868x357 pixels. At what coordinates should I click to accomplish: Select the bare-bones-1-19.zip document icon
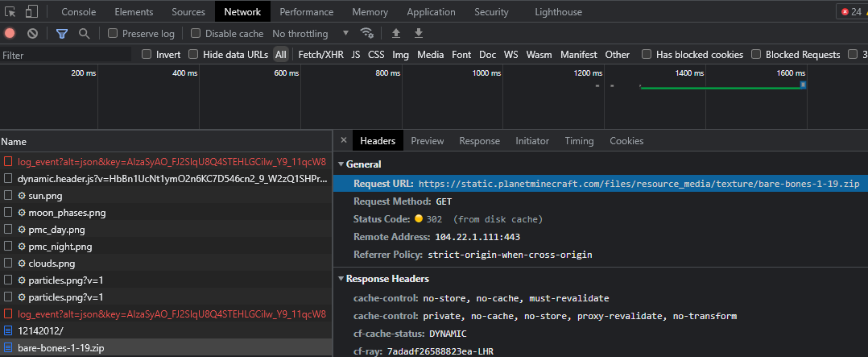coord(8,348)
